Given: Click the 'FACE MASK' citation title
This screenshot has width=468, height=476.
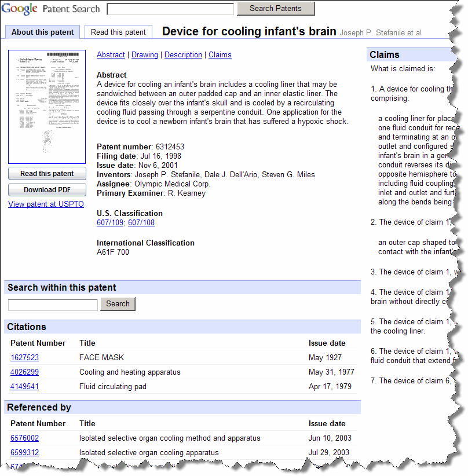Looking at the screenshot, I should point(101,358).
